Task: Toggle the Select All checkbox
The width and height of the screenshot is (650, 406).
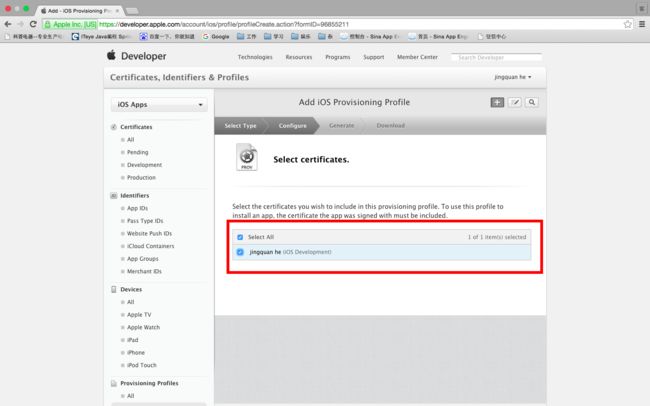Action: pos(240,237)
